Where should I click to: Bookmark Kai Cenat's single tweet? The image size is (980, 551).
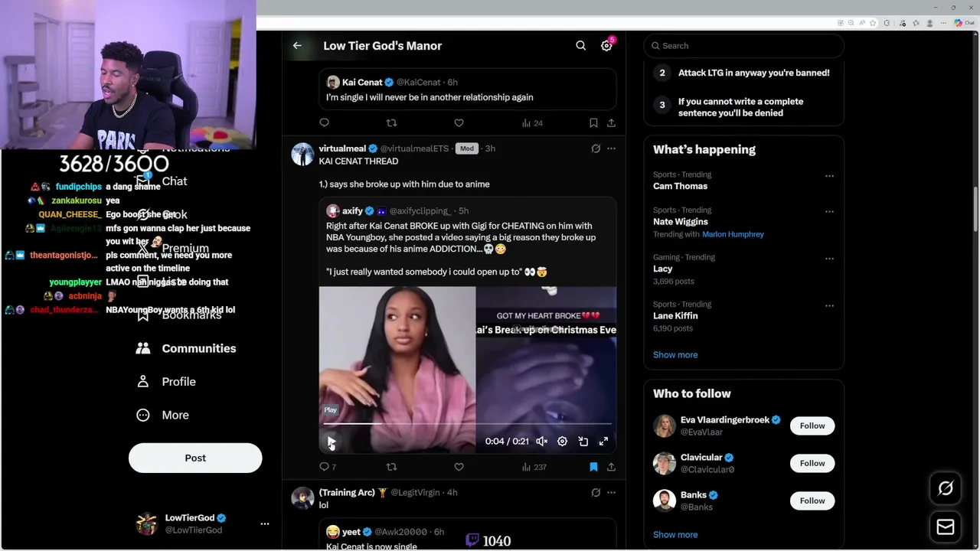coord(593,122)
